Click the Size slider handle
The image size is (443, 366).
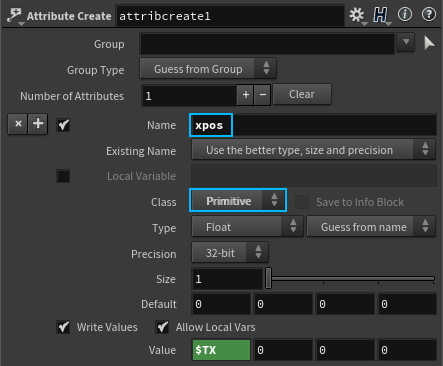pos(268,278)
